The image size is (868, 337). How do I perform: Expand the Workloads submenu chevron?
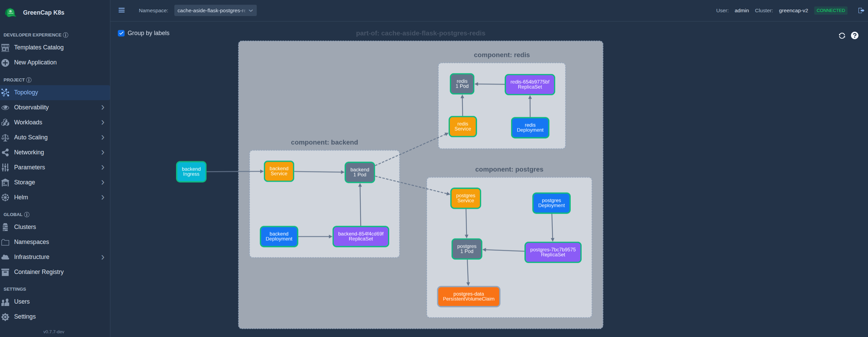pyautogui.click(x=103, y=122)
